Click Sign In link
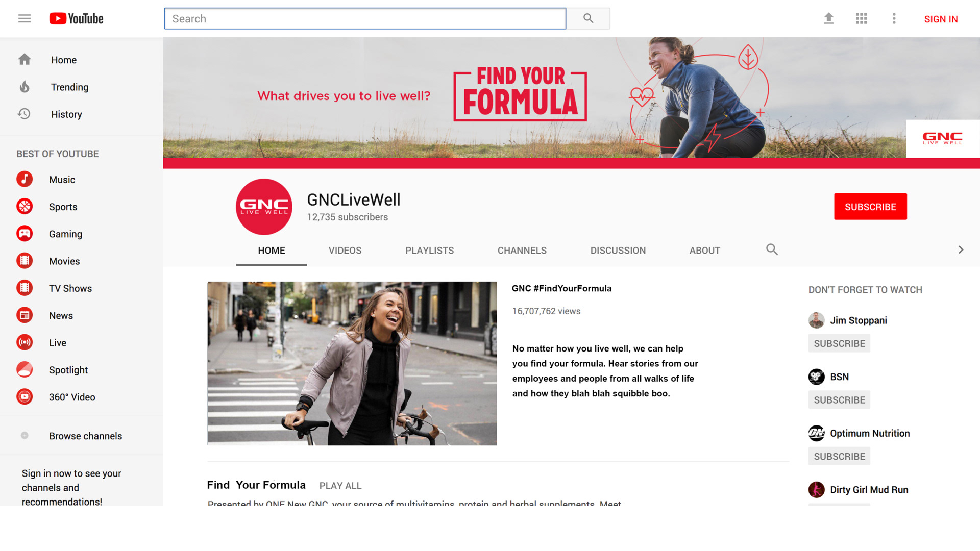Viewport: 980px width, 551px height. pos(941,19)
